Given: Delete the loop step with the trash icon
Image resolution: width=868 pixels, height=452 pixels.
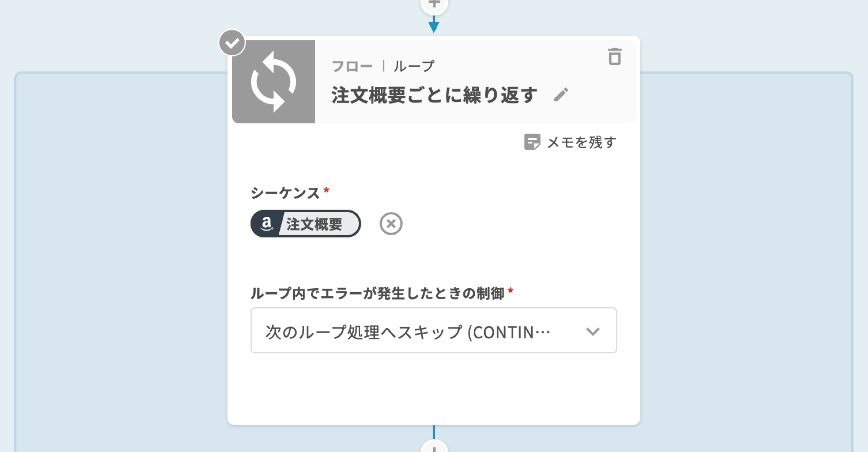Looking at the screenshot, I should pos(614,56).
